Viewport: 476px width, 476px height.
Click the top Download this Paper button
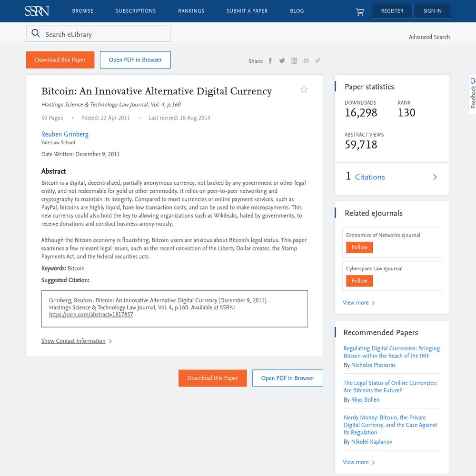tap(60, 60)
